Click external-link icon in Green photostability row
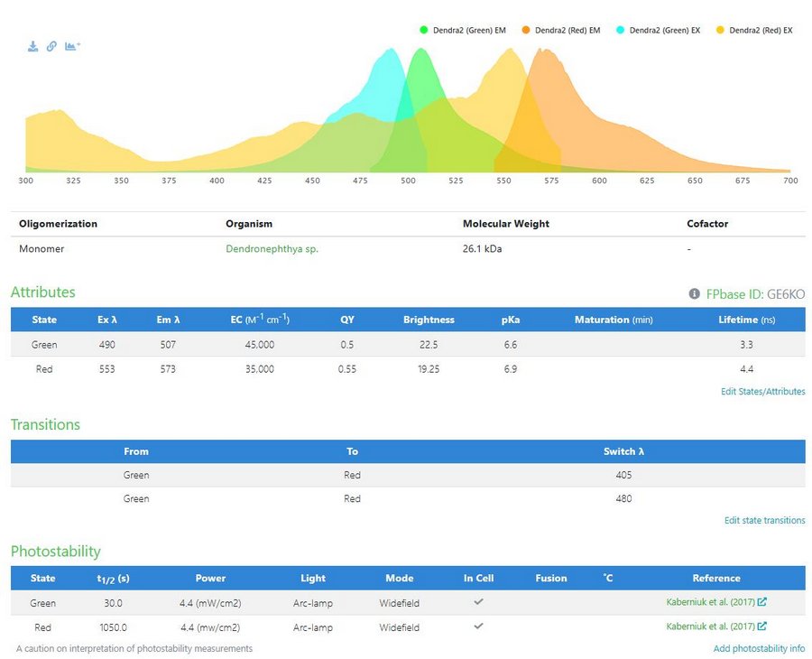 pos(762,603)
